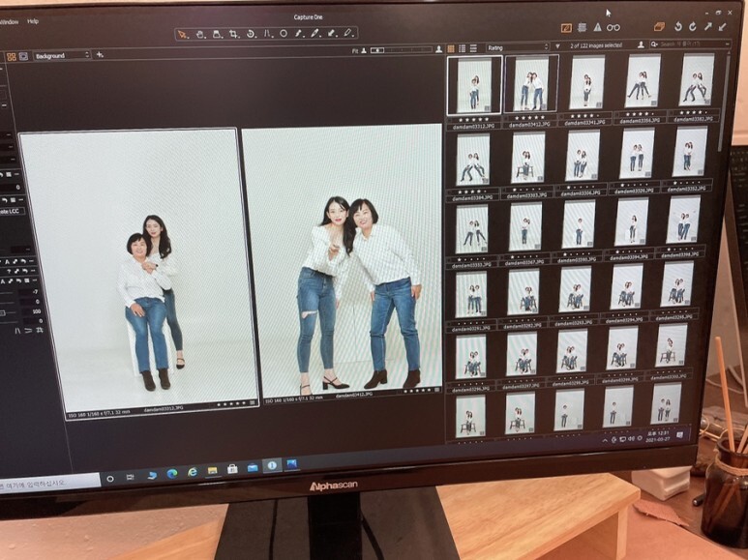Image resolution: width=748 pixels, height=560 pixels.
Task: Open the Window menu
Action: 9,22
